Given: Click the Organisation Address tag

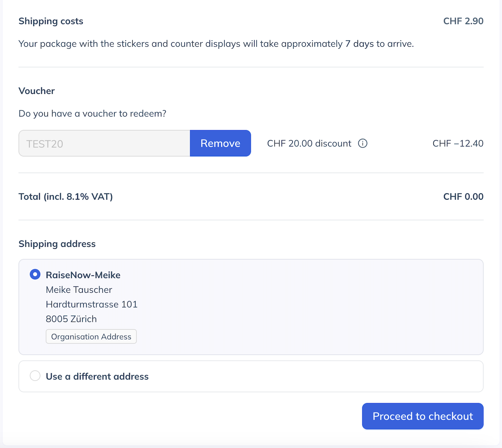Looking at the screenshot, I should (91, 336).
